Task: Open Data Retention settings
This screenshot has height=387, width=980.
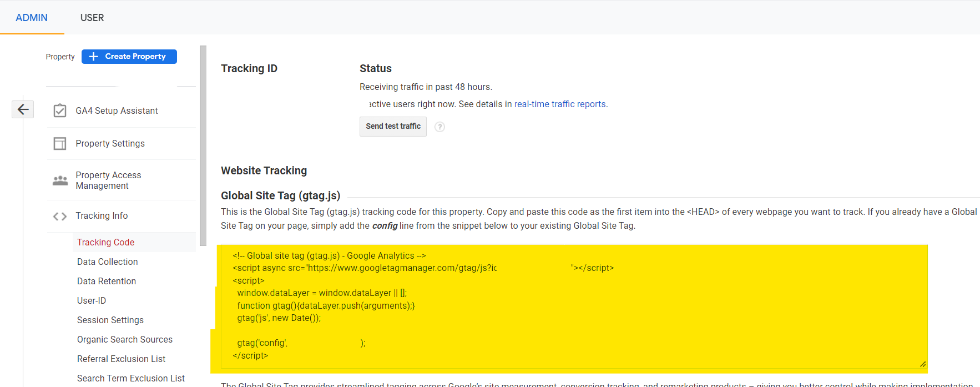Action: pyautogui.click(x=107, y=281)
